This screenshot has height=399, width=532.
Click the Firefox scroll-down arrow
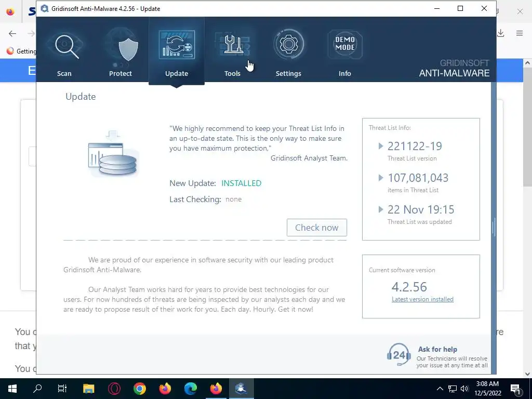527,374
